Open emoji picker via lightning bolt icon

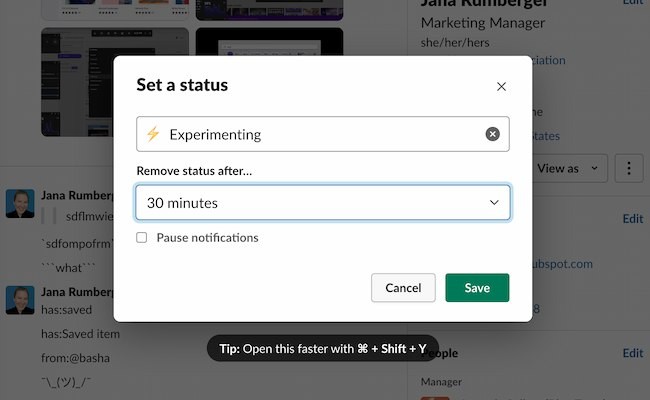pos(153,134)
